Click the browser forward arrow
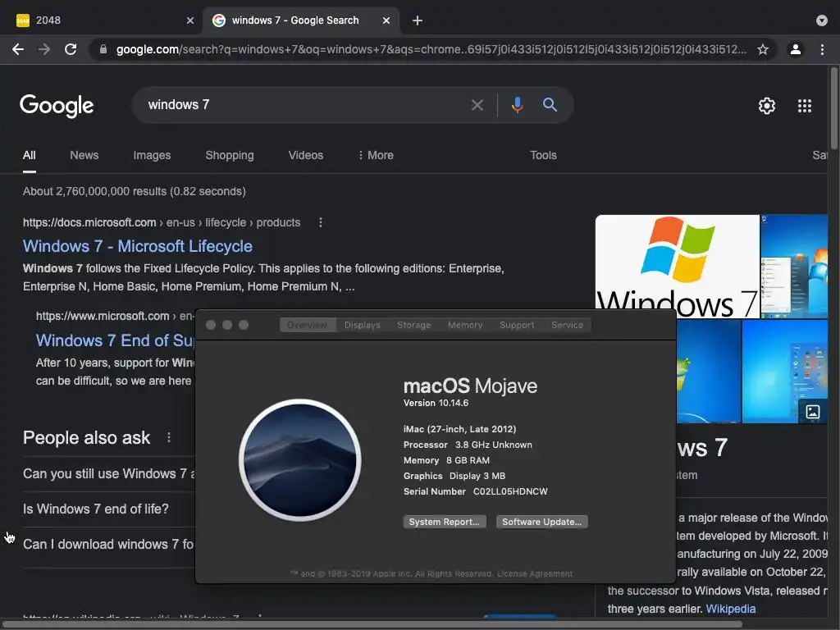Viewport: 840px width, 630px height. coord(44,49)
